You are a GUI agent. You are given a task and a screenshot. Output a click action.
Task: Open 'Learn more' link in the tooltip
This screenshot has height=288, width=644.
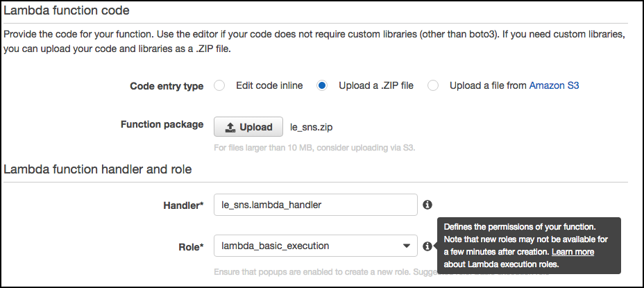[x=573, y=252]
